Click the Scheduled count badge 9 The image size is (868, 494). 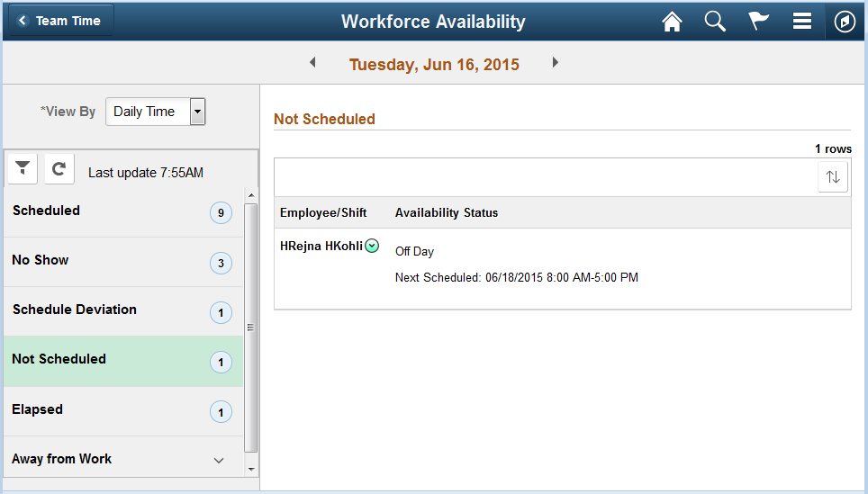221,213
